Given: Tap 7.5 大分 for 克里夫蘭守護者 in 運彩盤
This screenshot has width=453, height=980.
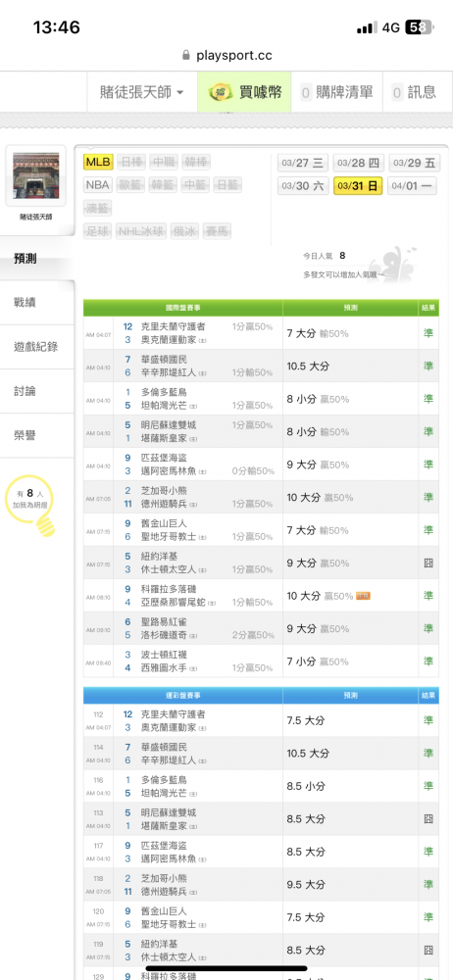Looking at the screenshot, I should click(x=306, y=720).
